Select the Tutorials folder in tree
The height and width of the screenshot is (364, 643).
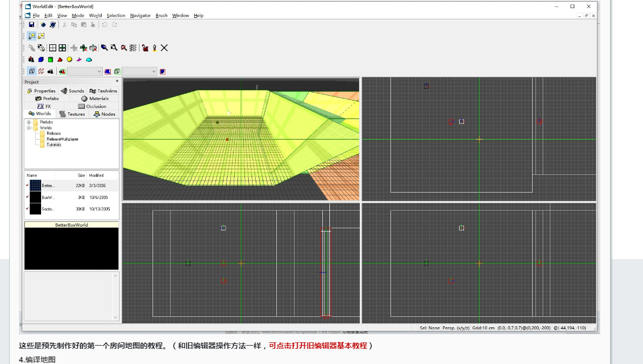coord(54,145)
